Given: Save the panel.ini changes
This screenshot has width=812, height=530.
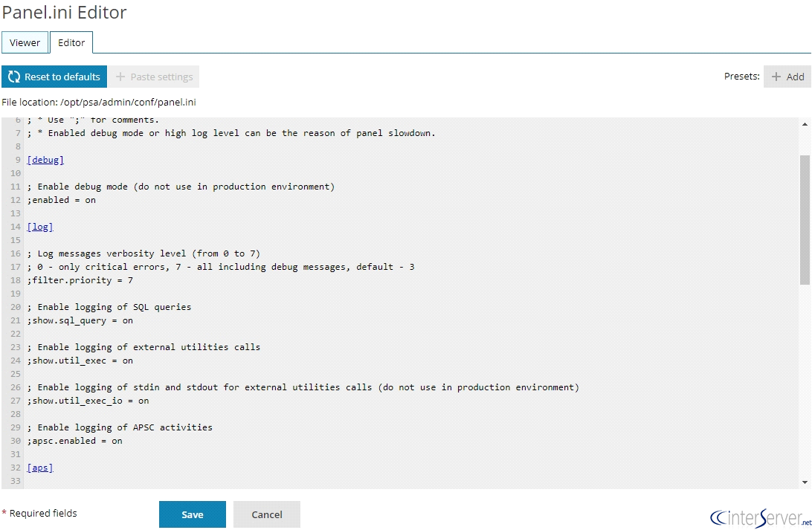Looking at the screenshot, I should (192, 514).
